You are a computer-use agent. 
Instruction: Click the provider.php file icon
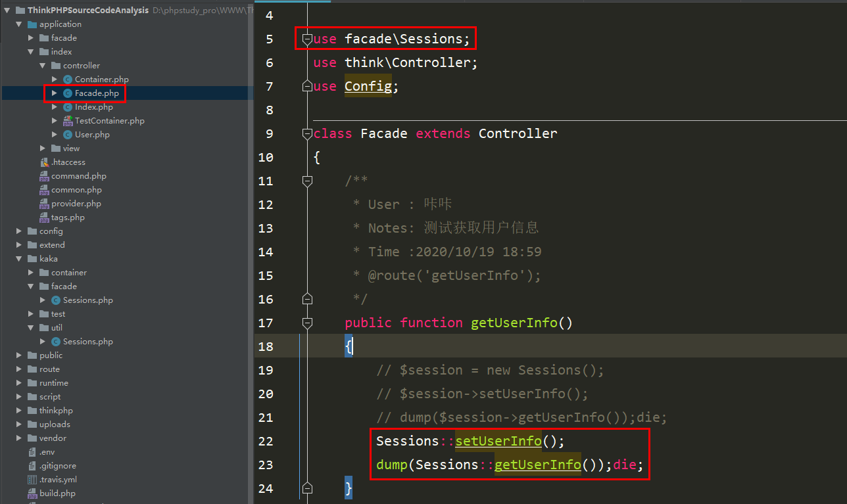44,204
